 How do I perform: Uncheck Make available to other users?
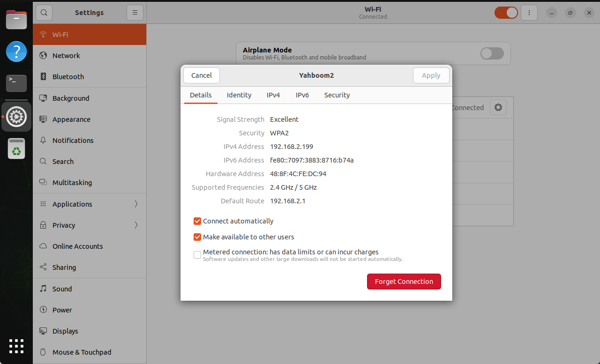click(x=197, y=237)
